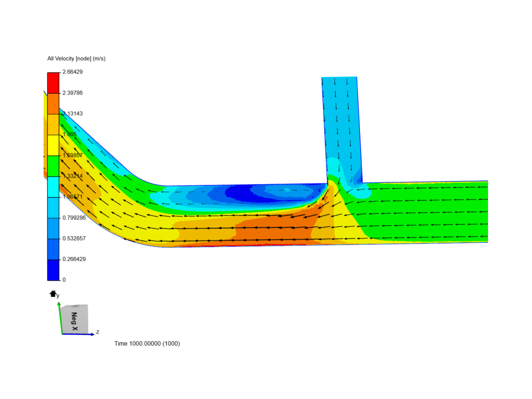Click the home view icon
The height and width of the screenshot is (399, 532).
pyautogui.click(x=53, y=294)
